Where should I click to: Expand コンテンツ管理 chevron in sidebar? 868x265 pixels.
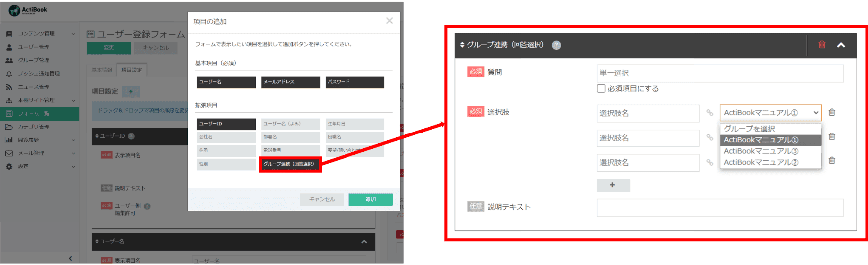coord(74,34)
